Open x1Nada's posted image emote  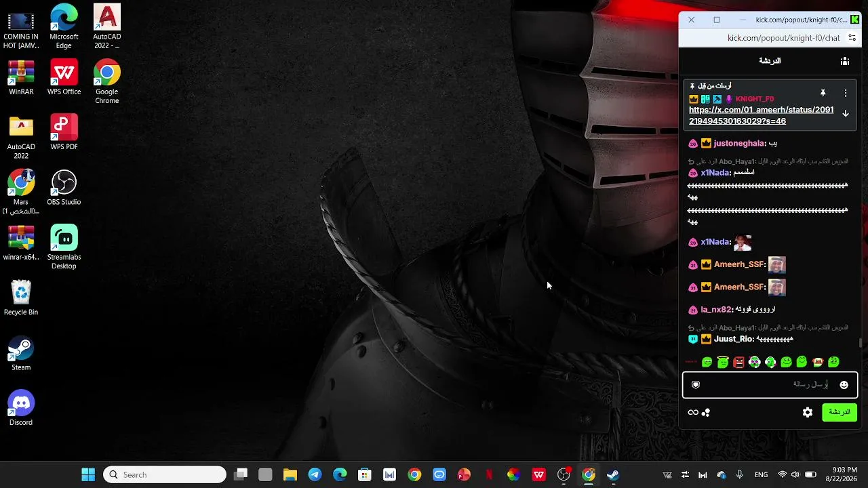tap(743, 243)
